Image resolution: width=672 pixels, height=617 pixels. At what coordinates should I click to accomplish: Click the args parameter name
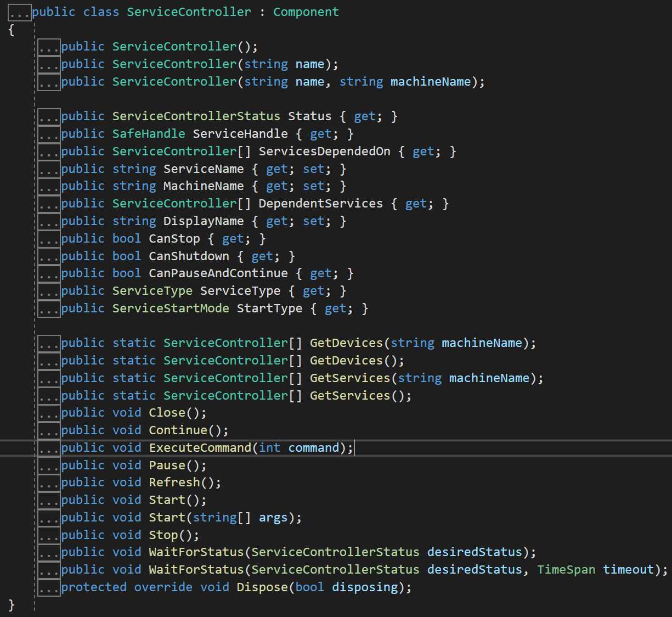click(x=273, y=518)
